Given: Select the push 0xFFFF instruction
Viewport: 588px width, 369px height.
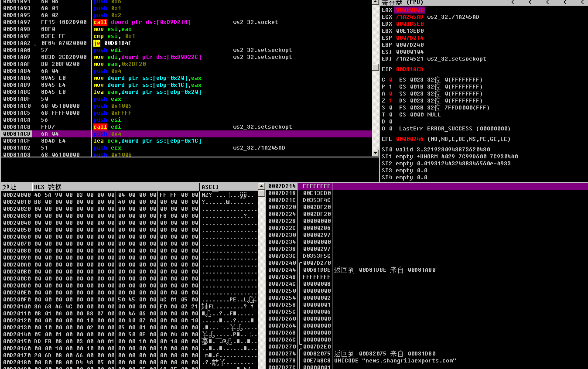Looking at the screenshot, I should tap(113, 113).
